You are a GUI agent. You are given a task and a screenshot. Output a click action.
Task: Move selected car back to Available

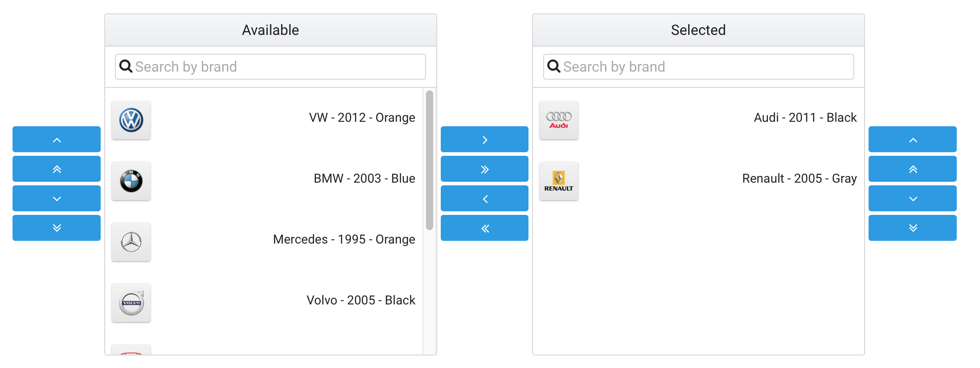(485, 198)
